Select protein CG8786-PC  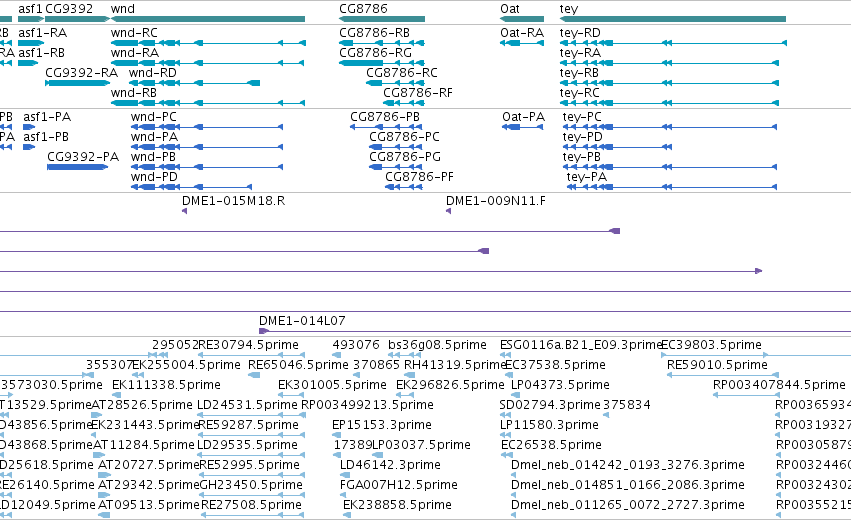[x=404, y=137]
